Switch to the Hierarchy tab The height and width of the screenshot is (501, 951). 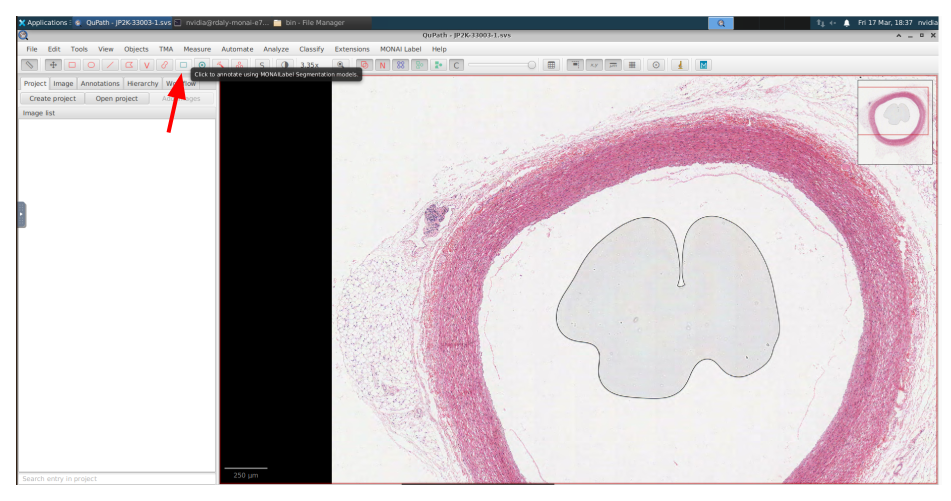[142, 84]
